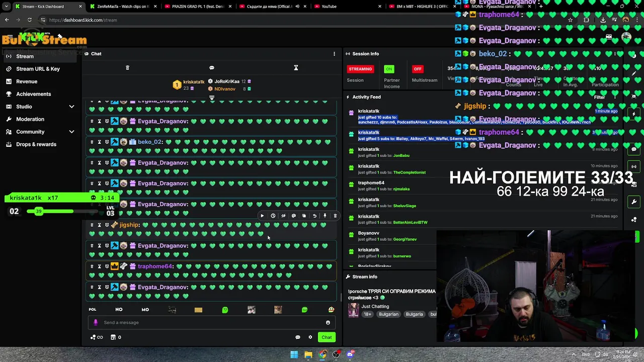The height and width of the screenshot is (362, 644).
Task: Send message with green Chat button
Action: [327, 337]
